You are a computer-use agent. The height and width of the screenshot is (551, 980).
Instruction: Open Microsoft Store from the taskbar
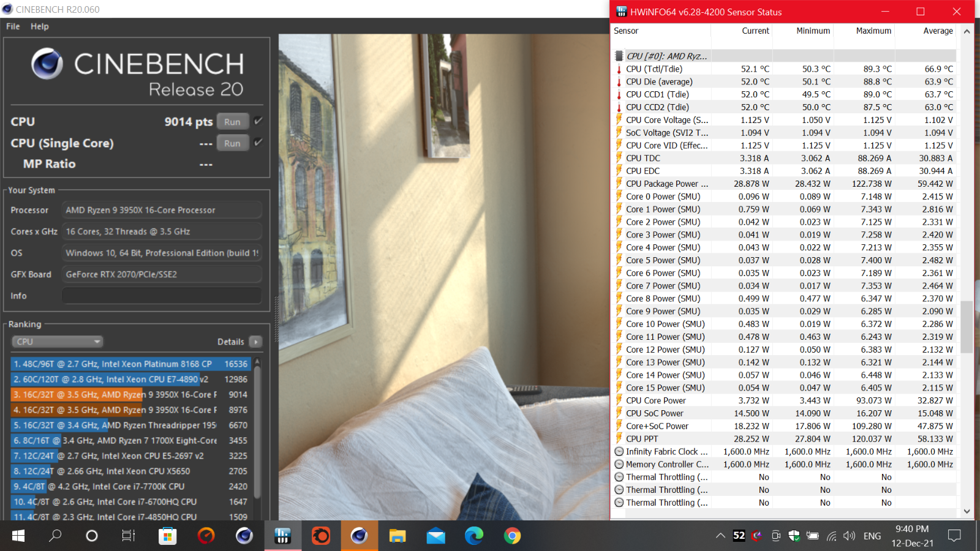coord(167,536)
